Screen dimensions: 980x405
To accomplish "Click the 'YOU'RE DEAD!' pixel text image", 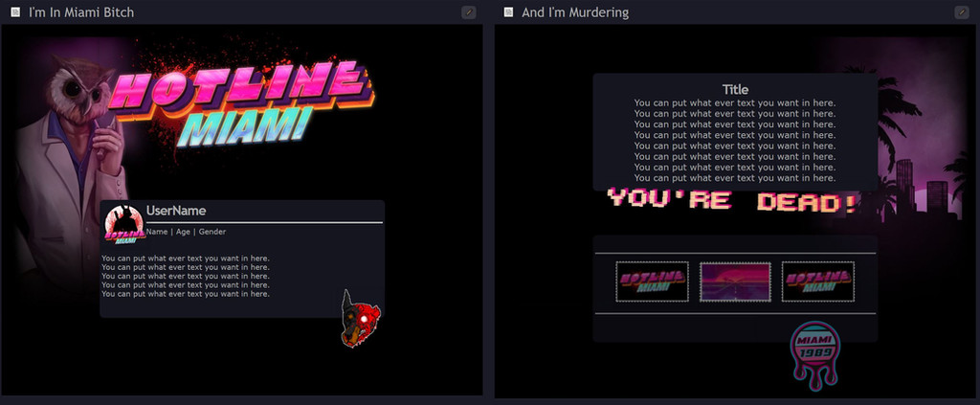I will click(732, 201).
